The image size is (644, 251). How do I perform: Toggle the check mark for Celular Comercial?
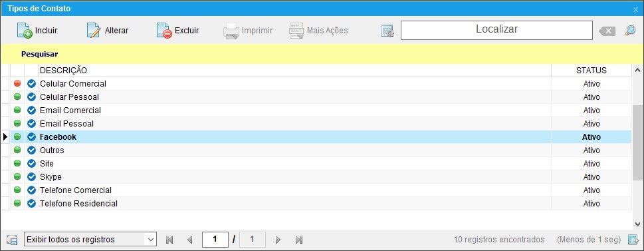[x=32, y=84]
